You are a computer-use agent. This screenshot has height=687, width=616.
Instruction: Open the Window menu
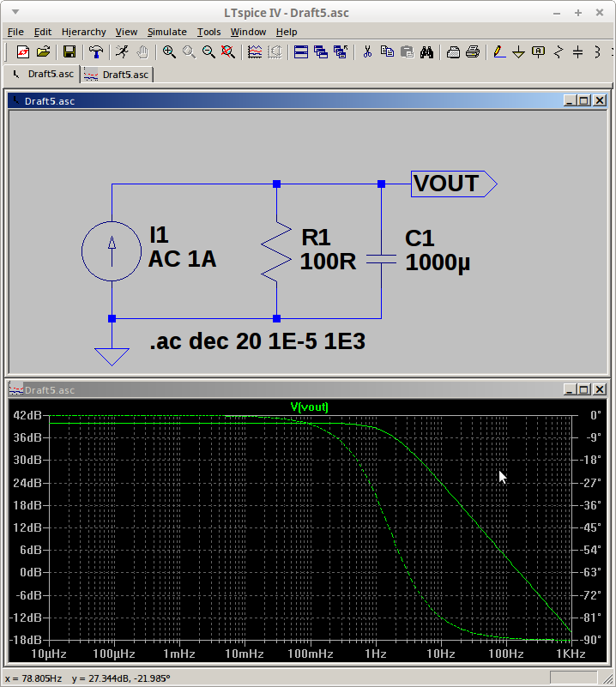pos(249,32)
